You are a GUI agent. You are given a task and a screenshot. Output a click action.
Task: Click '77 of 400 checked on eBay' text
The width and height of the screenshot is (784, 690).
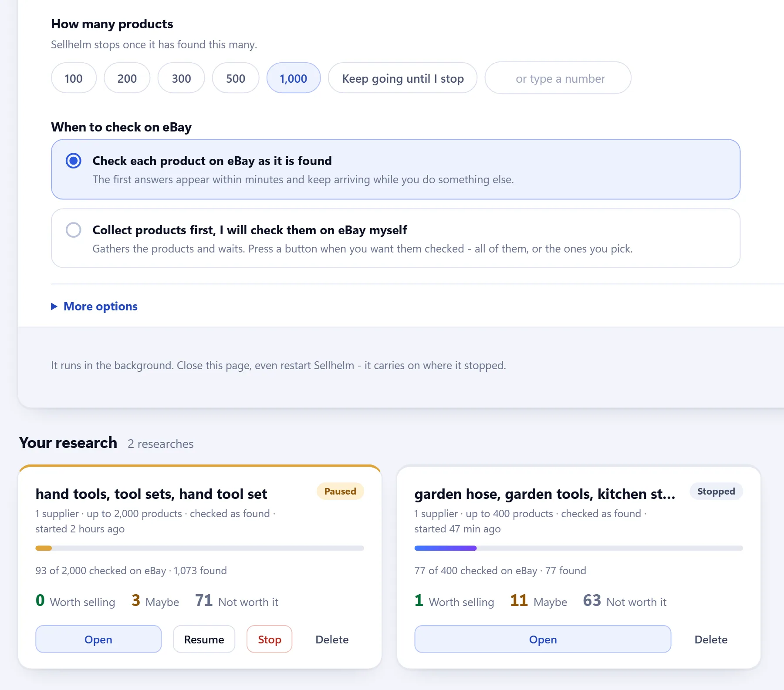[476, 571]
